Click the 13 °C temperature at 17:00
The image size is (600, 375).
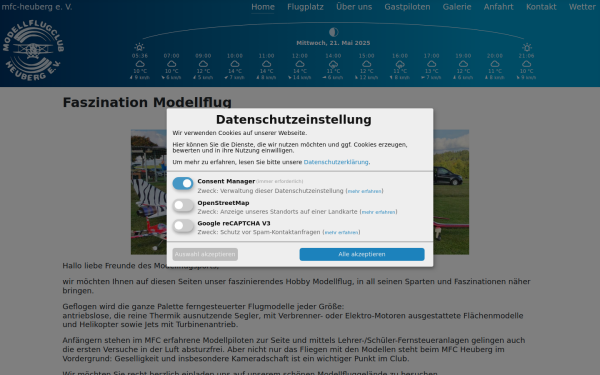[x=432, y=71]
